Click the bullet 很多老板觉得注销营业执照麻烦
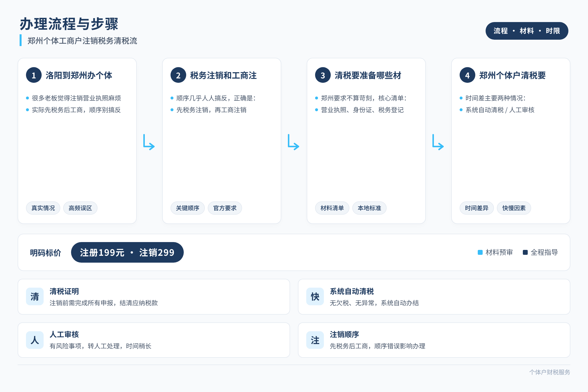588x392 pixels. click(x=76, y=98)
